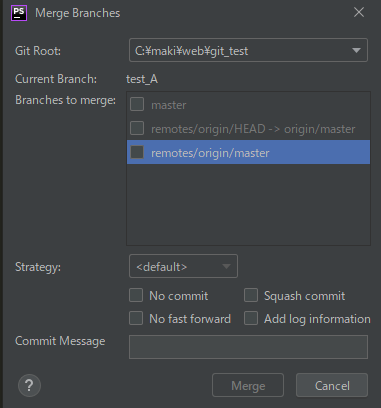
Task: Open help with the question mark icon
Action: [29, 386]
